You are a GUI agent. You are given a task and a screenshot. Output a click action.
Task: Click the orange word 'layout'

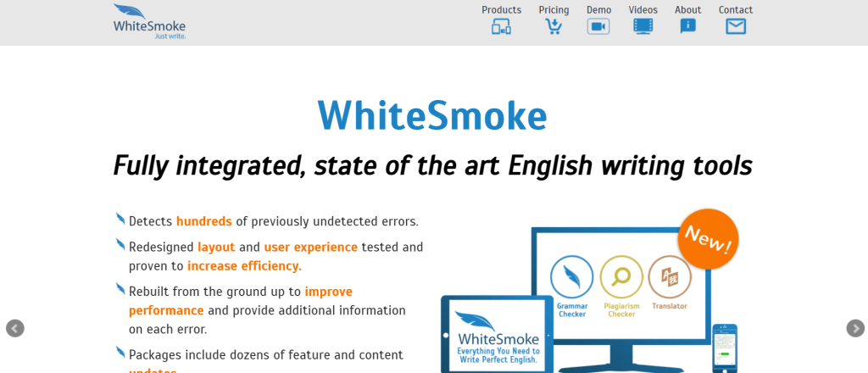pos(216,248)
